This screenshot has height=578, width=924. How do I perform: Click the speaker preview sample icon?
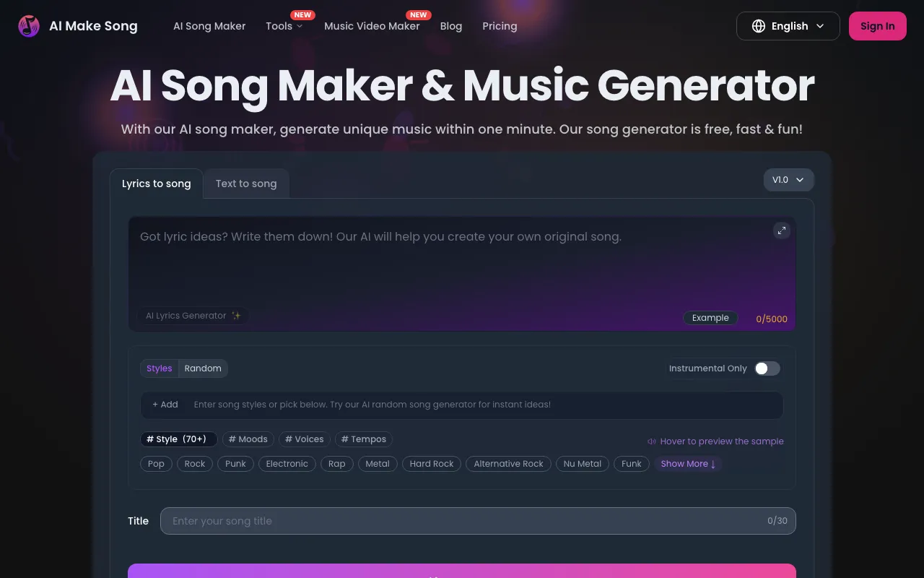click(x=652, y=441)
